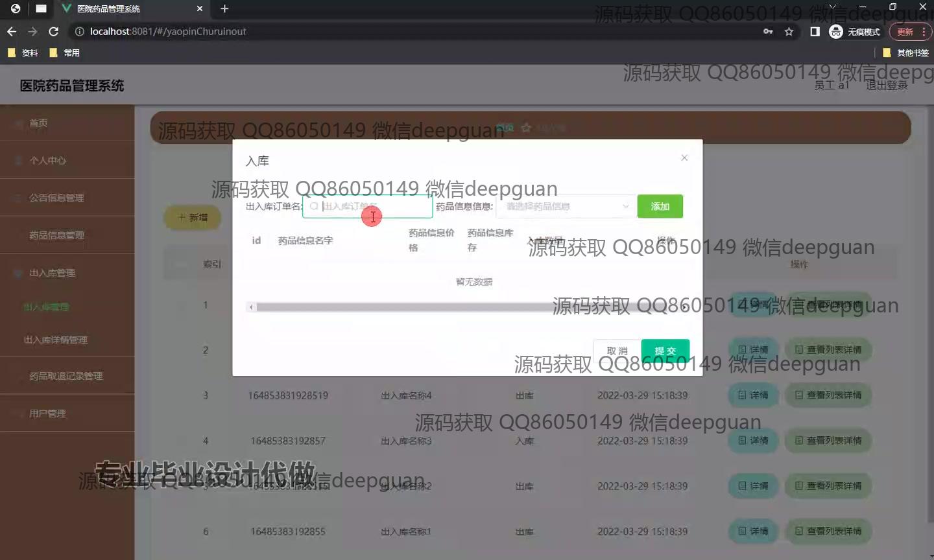Cancel the dialog with 取消

coord(617,351)
